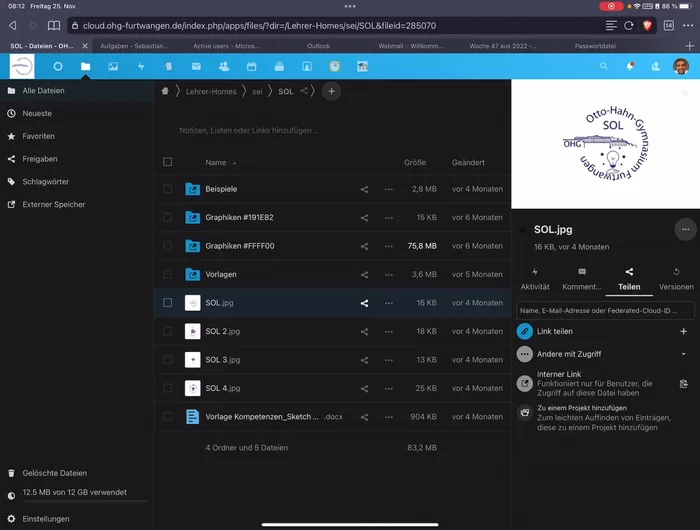Switch to the Aktivität tab
The width and height of the screenshot is (700, 530).
point(535,279)
